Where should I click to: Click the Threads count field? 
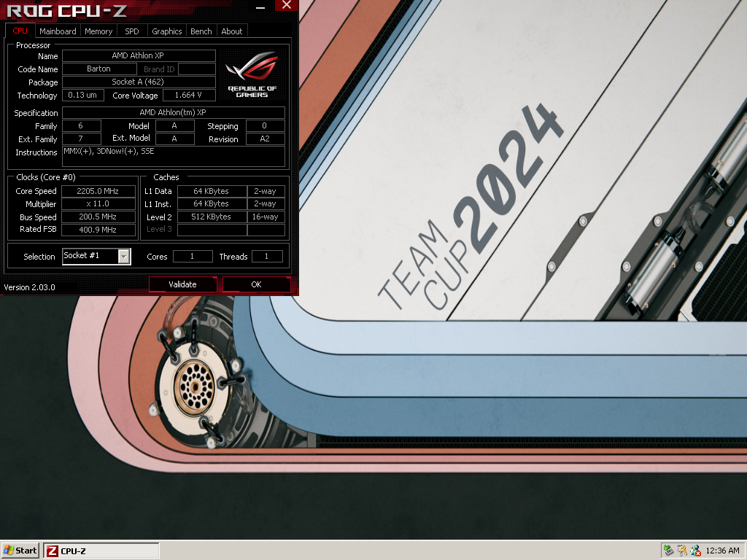267,256
